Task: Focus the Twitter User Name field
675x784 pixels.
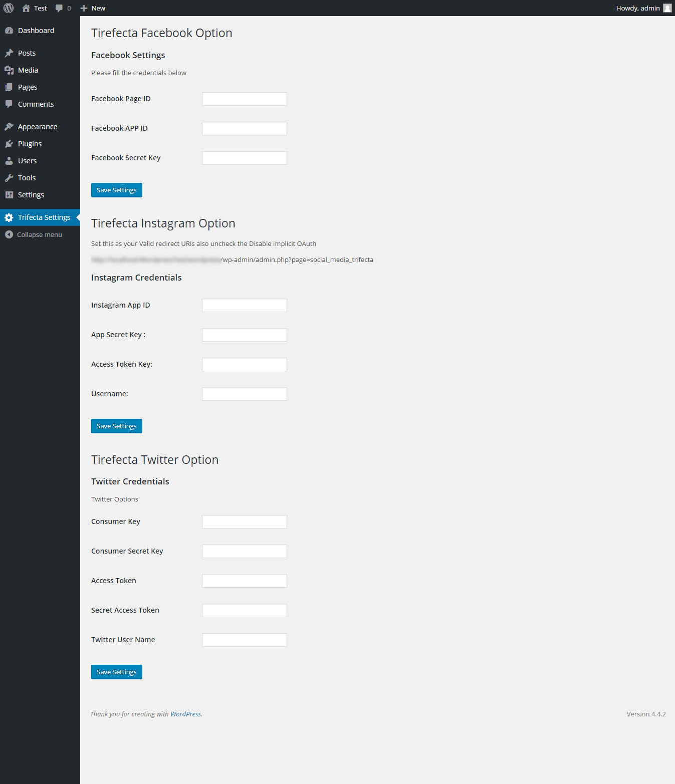Action: coord(245,640)
